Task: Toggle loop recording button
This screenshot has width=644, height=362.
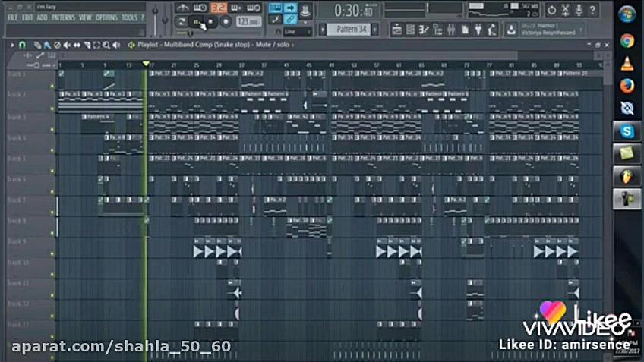Action: pyautogui.click(x=254, y=8)
